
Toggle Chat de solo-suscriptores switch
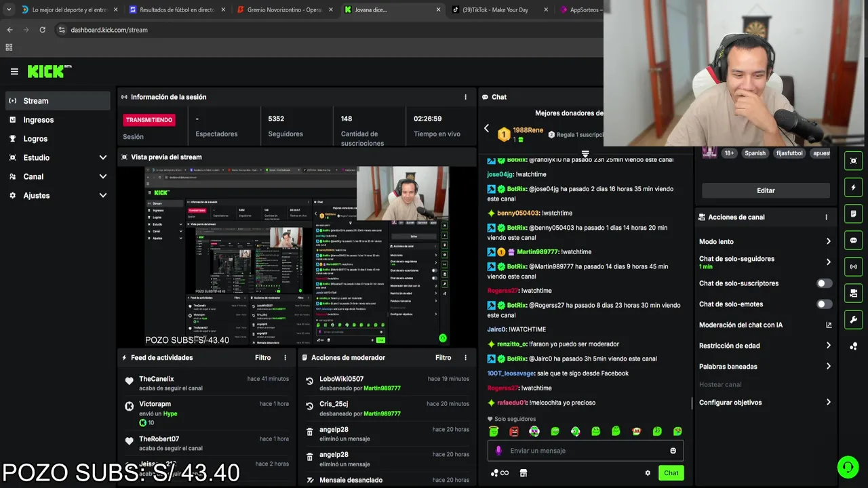[x=824, y=283]
